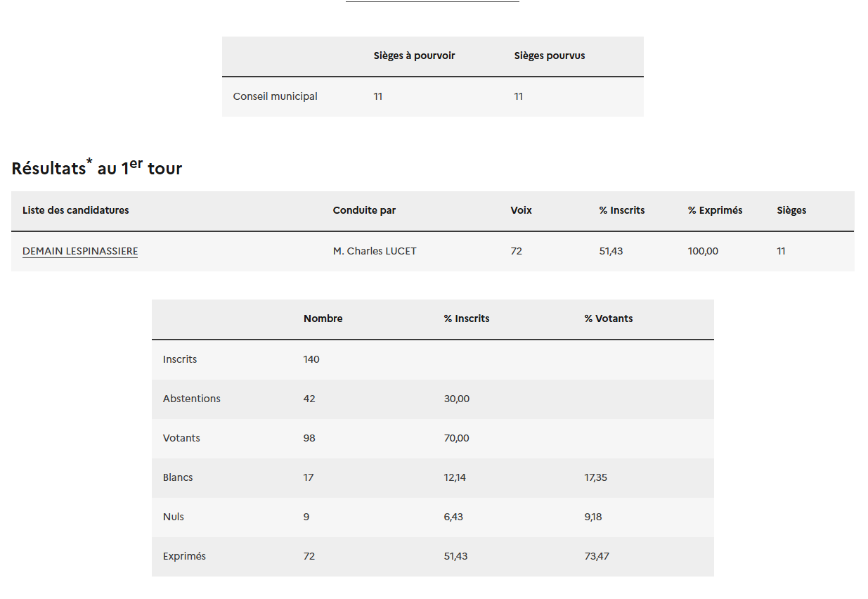The image size is (868, 599).
Task: Click the 140 registered voters value
Action: (311, 359)
